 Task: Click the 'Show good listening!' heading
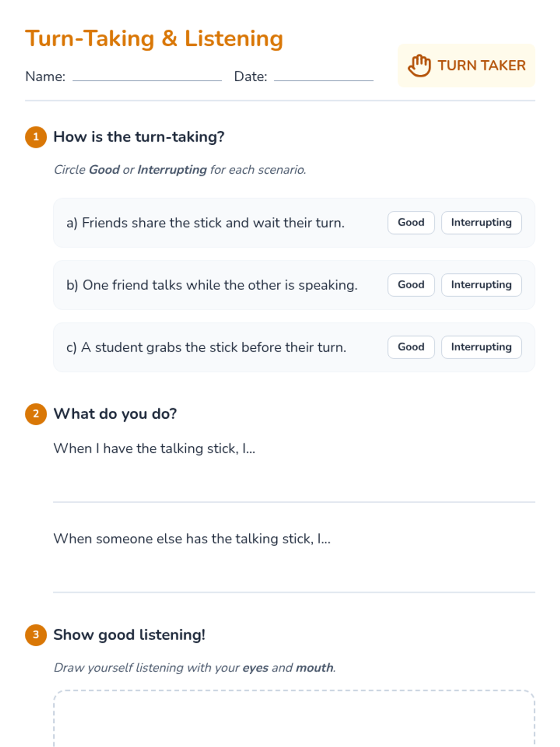tap(129, 635)
